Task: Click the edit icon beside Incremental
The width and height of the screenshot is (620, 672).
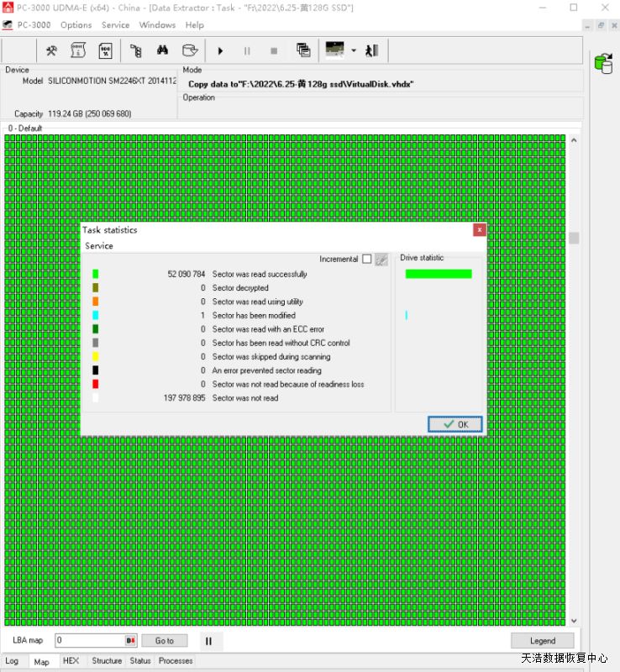Action: (381, 260)
